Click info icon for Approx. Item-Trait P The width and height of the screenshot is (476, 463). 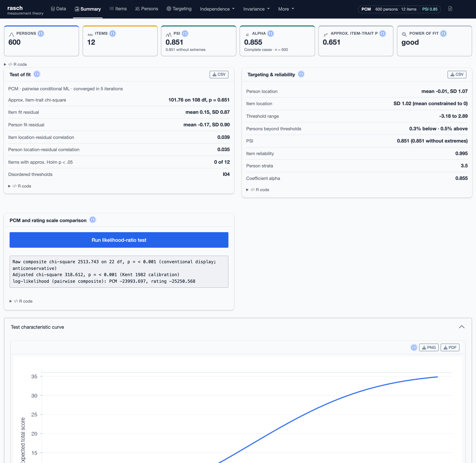click(382, 33)
